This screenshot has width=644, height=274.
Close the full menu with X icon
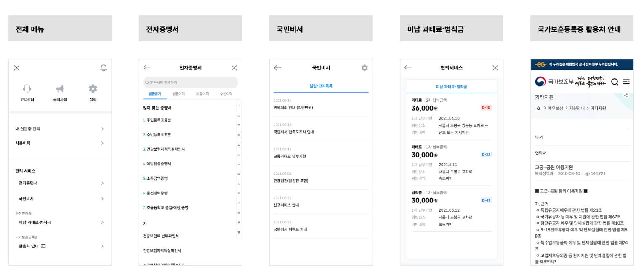(17, 68)
